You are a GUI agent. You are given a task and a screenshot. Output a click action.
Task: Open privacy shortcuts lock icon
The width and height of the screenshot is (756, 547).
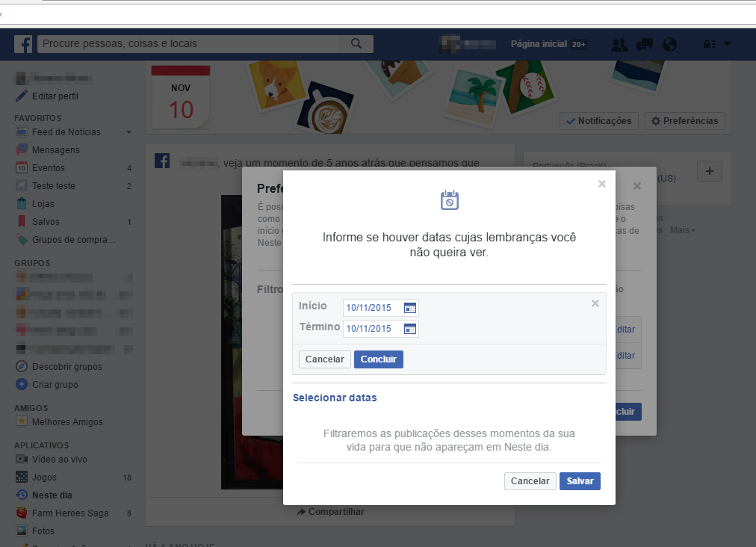coord(708,45)
